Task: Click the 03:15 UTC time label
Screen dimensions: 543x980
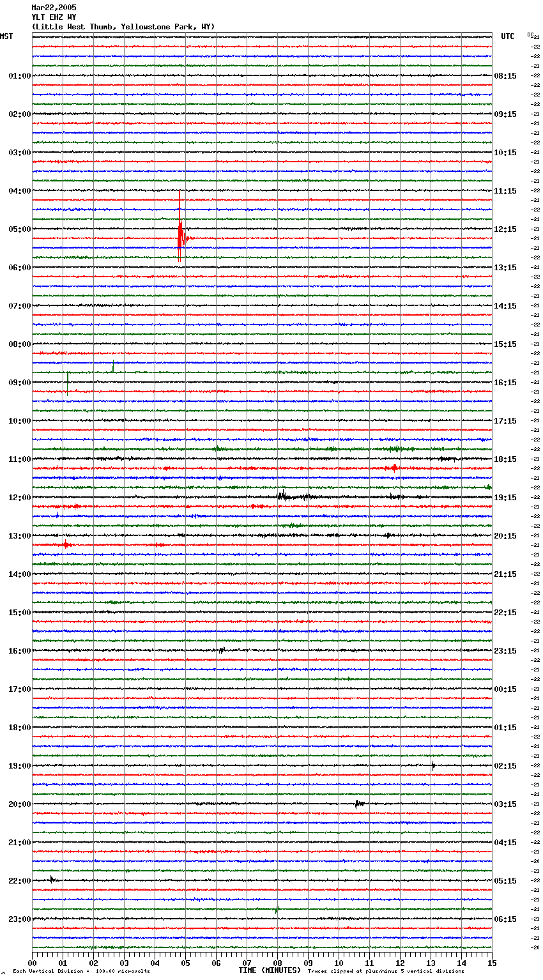Action: point(505,804)
